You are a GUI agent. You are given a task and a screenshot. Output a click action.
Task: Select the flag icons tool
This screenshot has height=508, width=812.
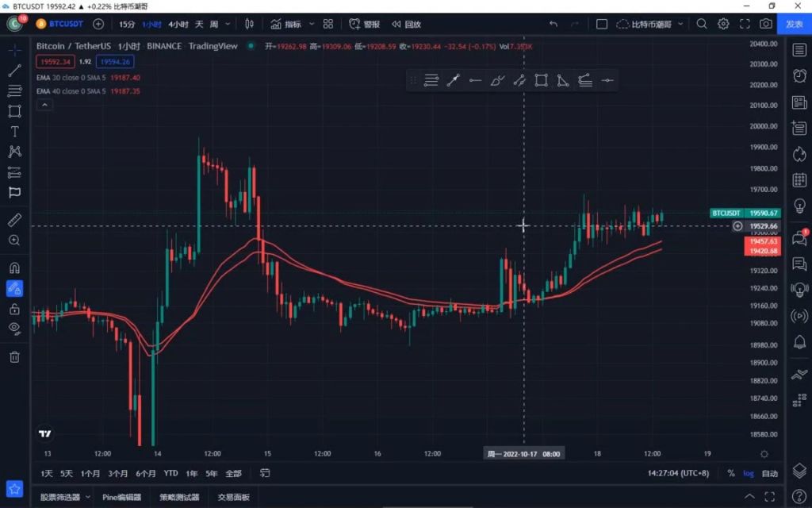click(14, 192)
